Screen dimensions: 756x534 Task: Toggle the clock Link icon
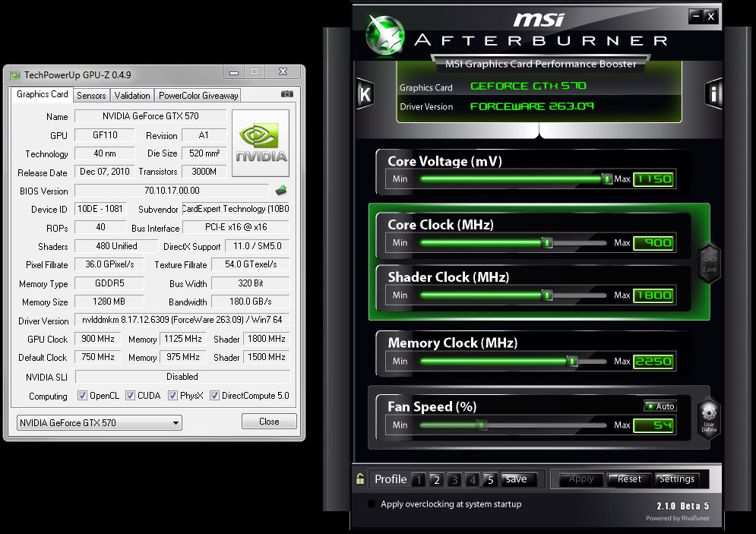click(x=709, y=263)
